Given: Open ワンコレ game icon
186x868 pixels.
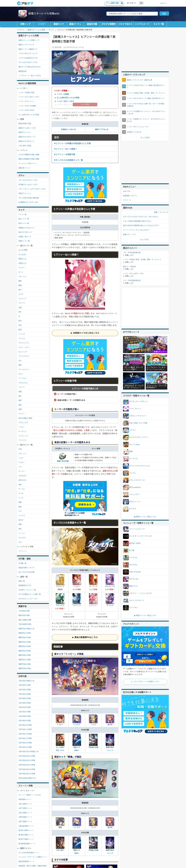Looking at the screenshot, I should tap(126, 473).
